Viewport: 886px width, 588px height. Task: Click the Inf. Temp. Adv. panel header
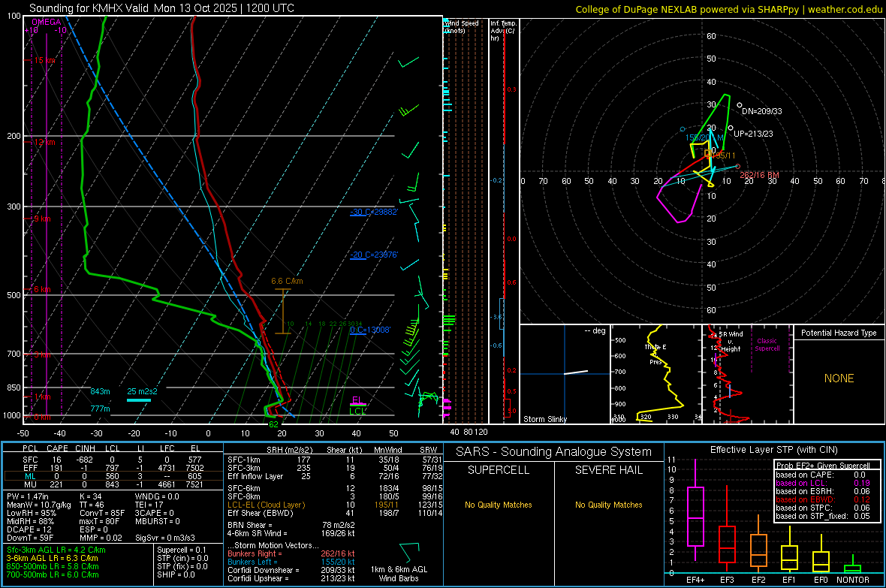(x=503, y=31)
